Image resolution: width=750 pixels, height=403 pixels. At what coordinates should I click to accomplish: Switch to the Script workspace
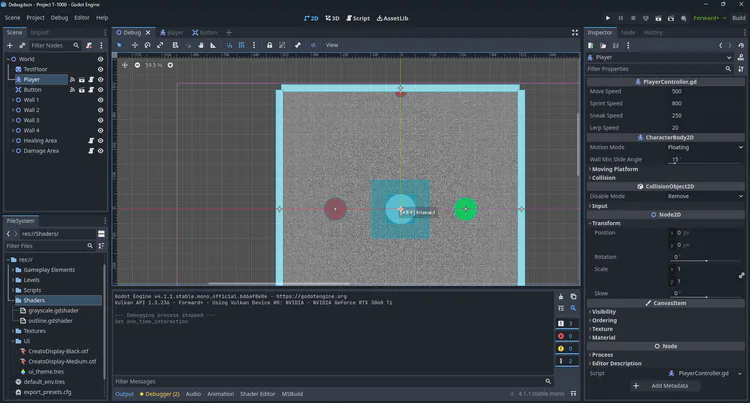coord(357,18)
